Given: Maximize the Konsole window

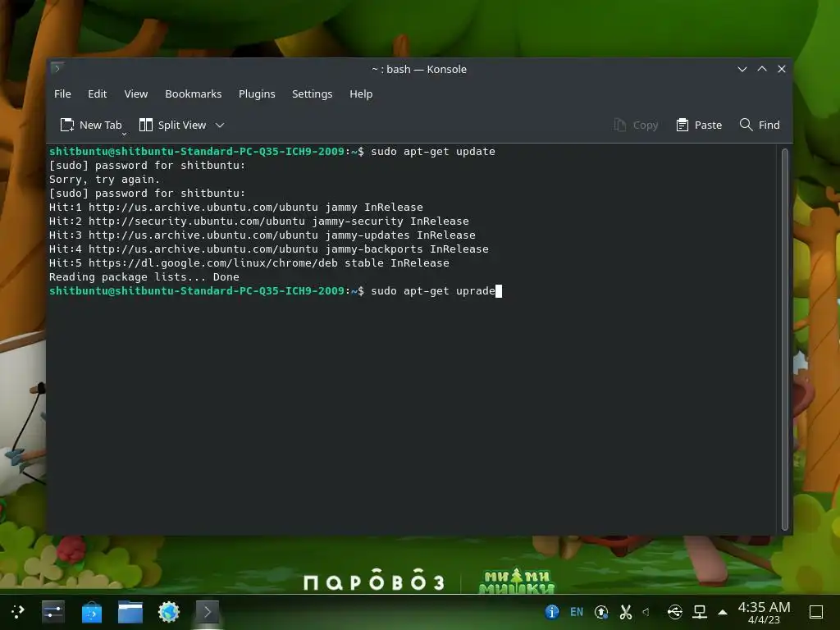Looking at the screenshot, I should (x=762, y=69).
